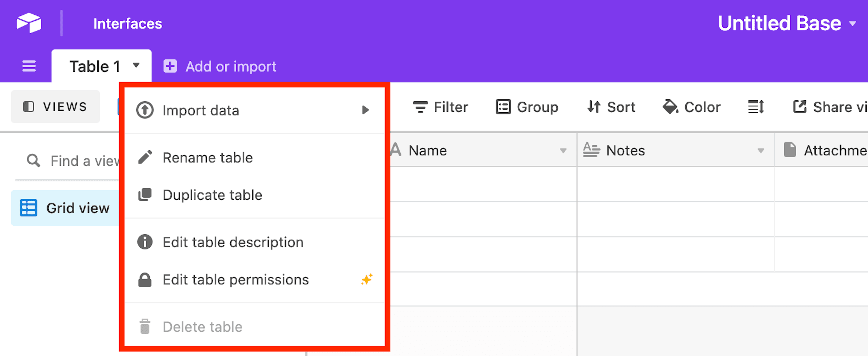Open the Name column dropdown arrow
Viewport: 868px width, 356px height.
click(563, 151)
